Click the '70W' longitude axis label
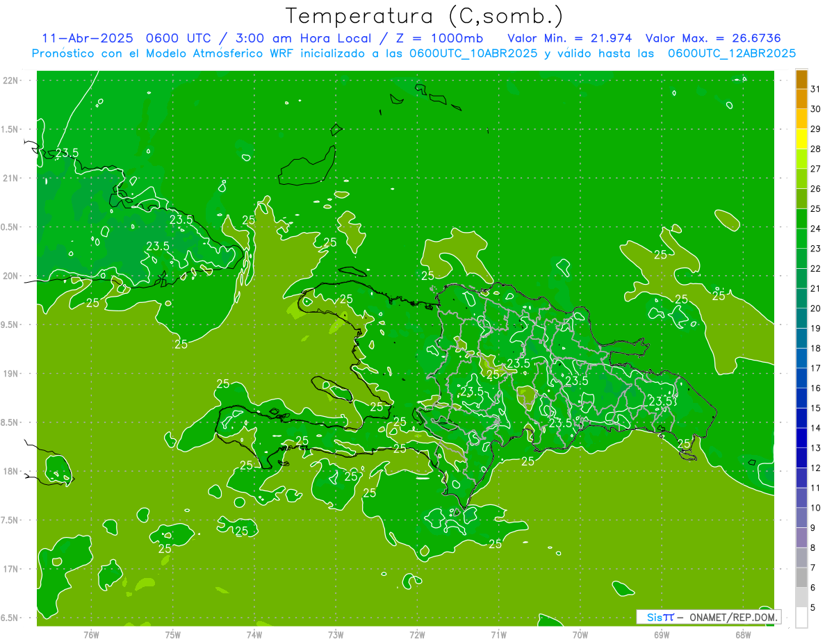Viewport: 834px width, 644px height. click(x=580, y=634)
